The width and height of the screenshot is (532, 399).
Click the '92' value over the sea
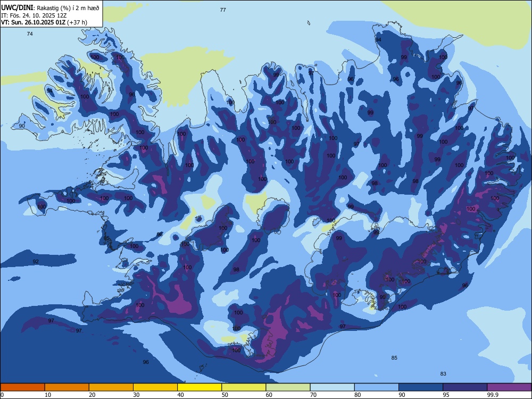tap(36, 261)
